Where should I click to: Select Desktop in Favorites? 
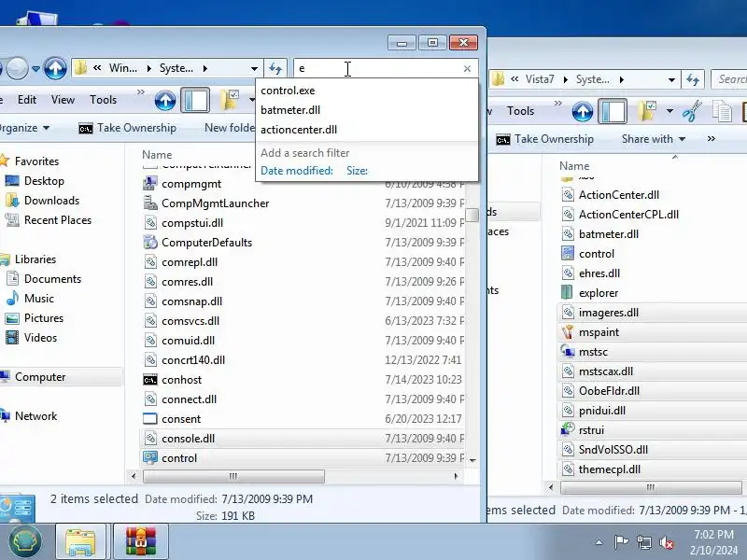tap(44, 181)
